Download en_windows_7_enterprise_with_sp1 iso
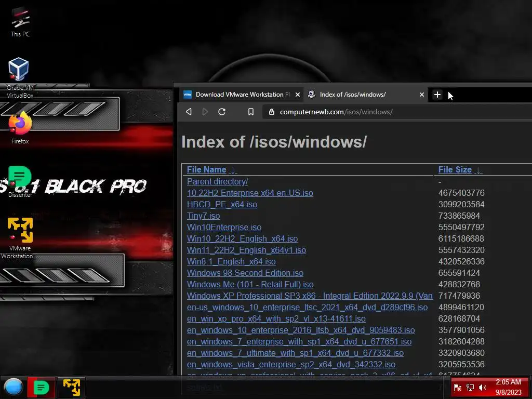532x399 pixels. (x=299, y=342)
